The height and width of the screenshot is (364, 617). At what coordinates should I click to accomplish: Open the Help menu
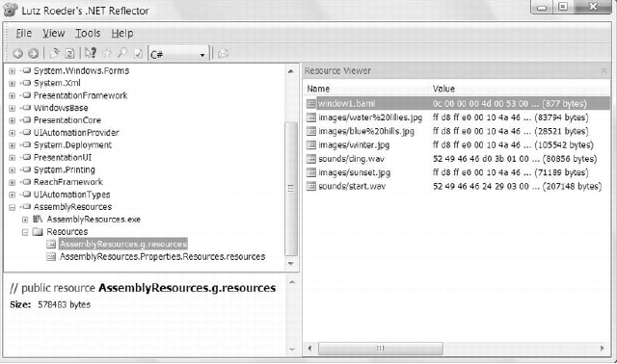(122, 34)
